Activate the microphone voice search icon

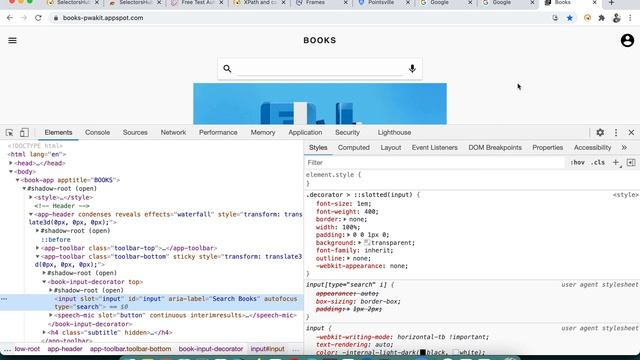click(x=412, y=69)
